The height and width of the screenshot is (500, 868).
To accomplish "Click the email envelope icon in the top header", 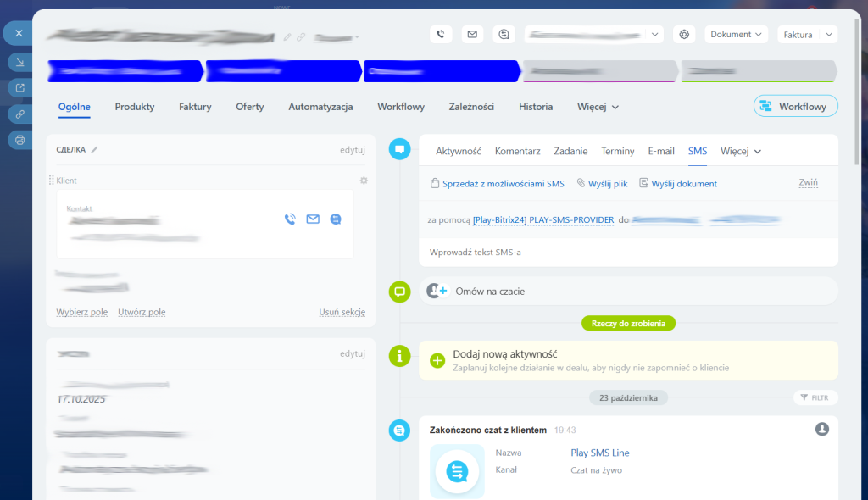I will point(472,34).
